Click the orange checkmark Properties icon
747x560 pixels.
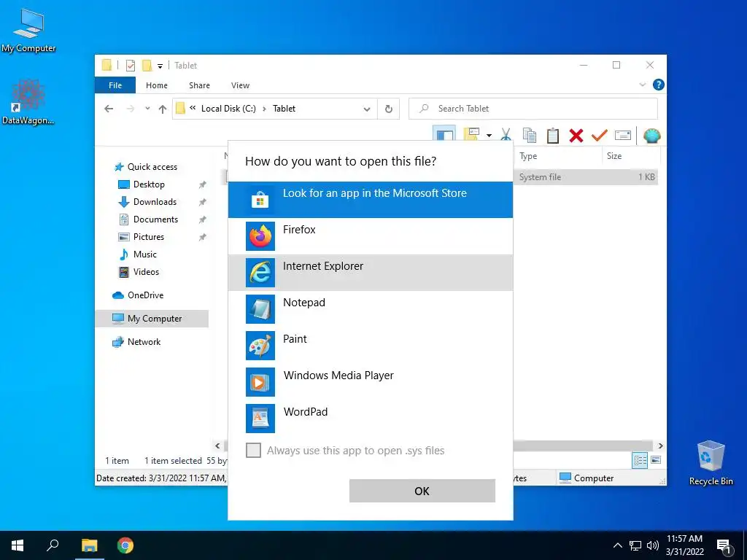pos(600,135)
